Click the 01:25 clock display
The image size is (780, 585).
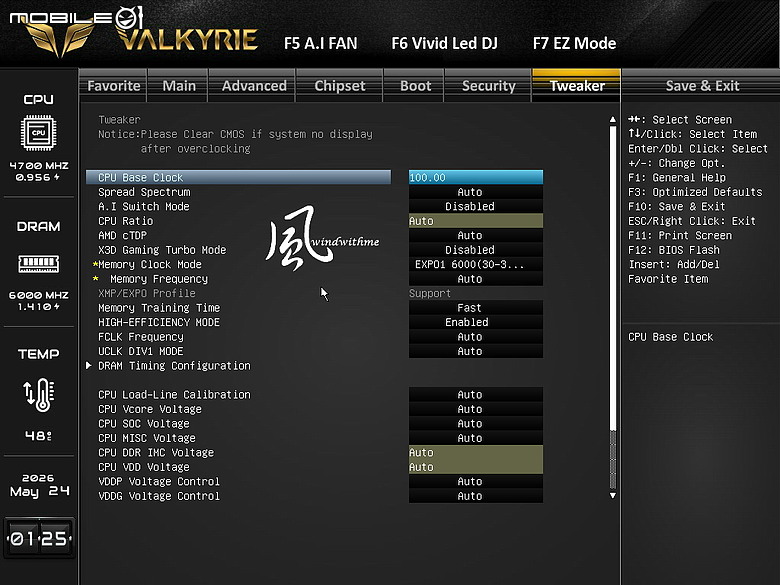(39, 538)
